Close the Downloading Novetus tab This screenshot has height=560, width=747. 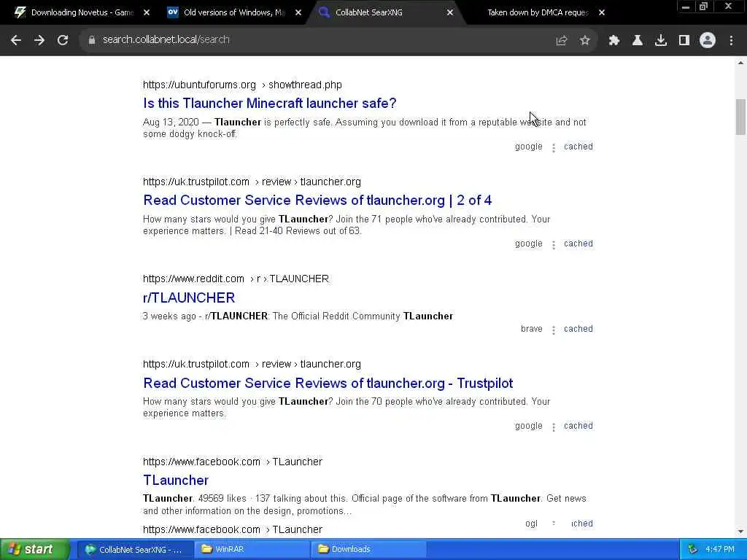coord(147,12)
